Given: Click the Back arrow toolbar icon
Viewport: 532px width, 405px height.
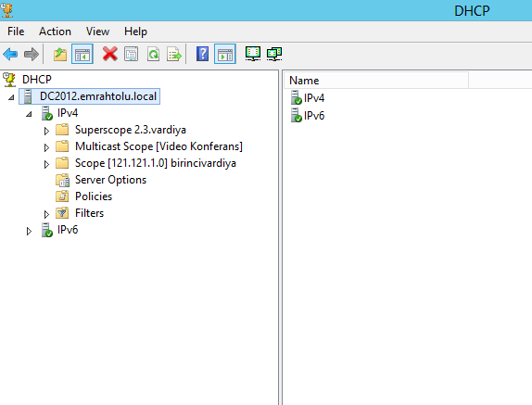Looking at the screenshot, I should (x=10, y=54).
